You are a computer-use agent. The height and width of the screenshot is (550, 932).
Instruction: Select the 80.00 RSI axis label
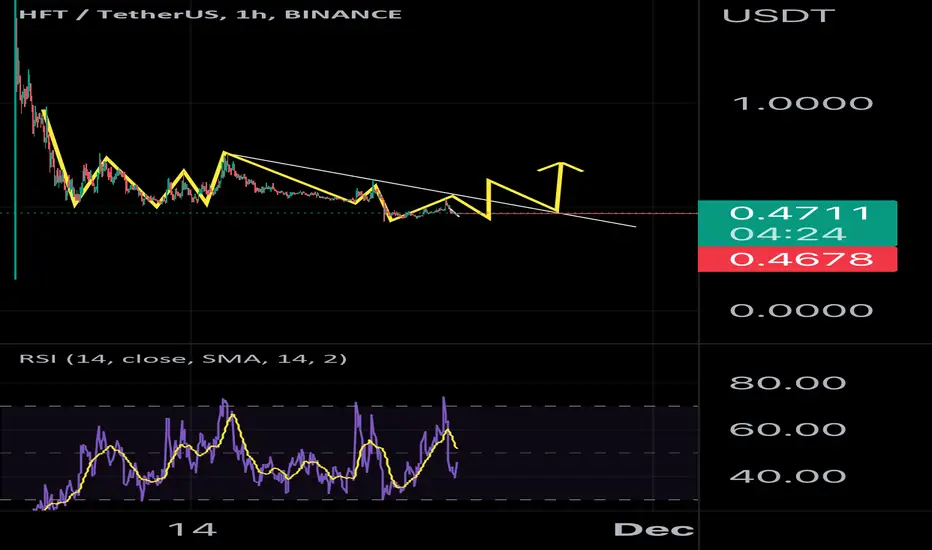788,382
